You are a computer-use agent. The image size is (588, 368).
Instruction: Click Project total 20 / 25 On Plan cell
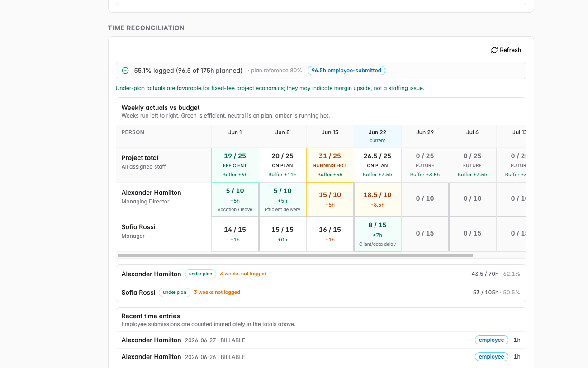click(x=283, y=165)
